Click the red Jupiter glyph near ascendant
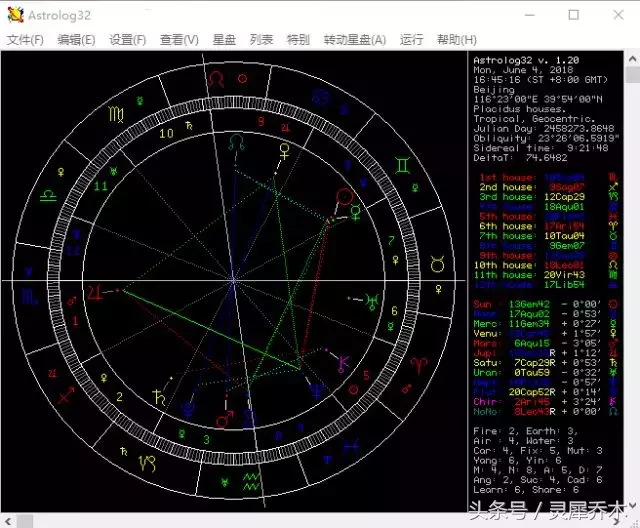This screenshot has width=640, height=528. click(95, 293)
